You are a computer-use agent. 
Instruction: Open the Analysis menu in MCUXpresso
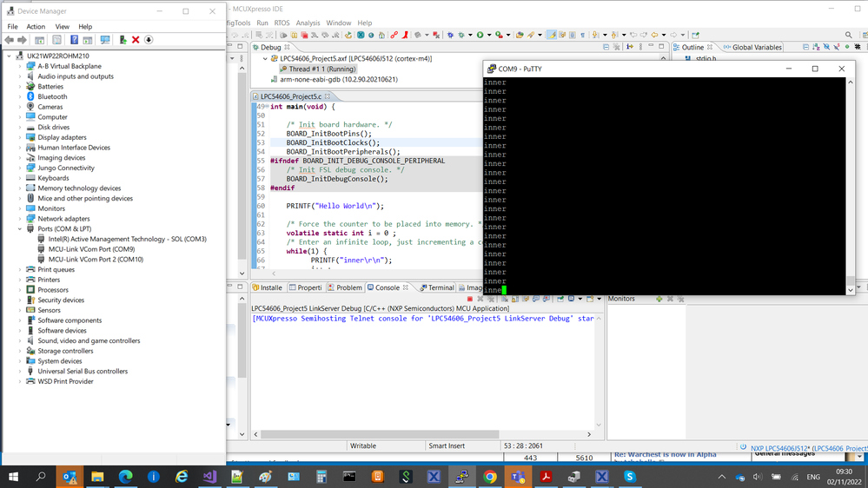308,23
